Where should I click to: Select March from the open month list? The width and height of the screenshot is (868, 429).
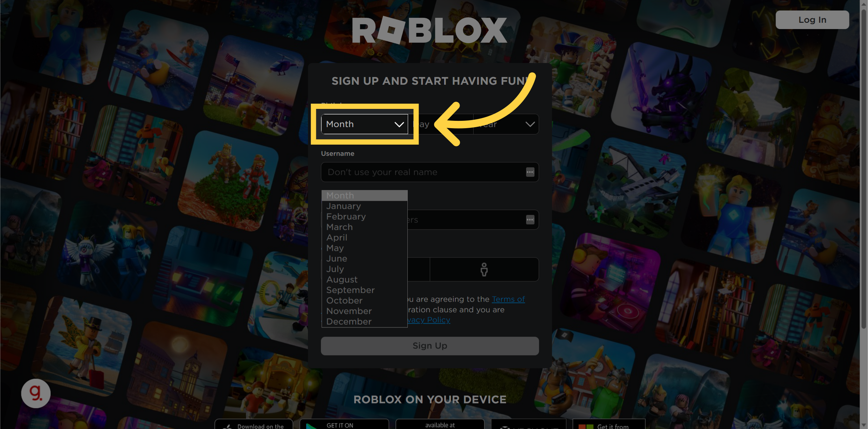339,226
